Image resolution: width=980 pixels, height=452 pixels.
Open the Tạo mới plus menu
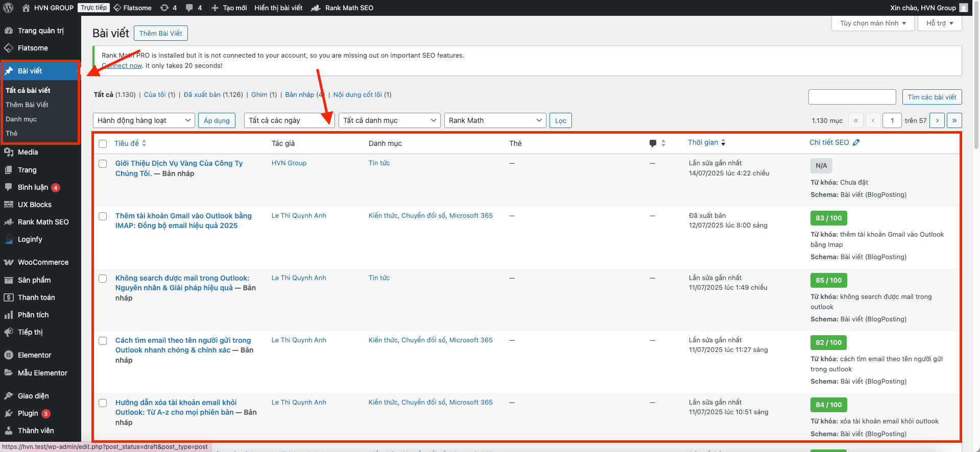[x=229, y=8]
